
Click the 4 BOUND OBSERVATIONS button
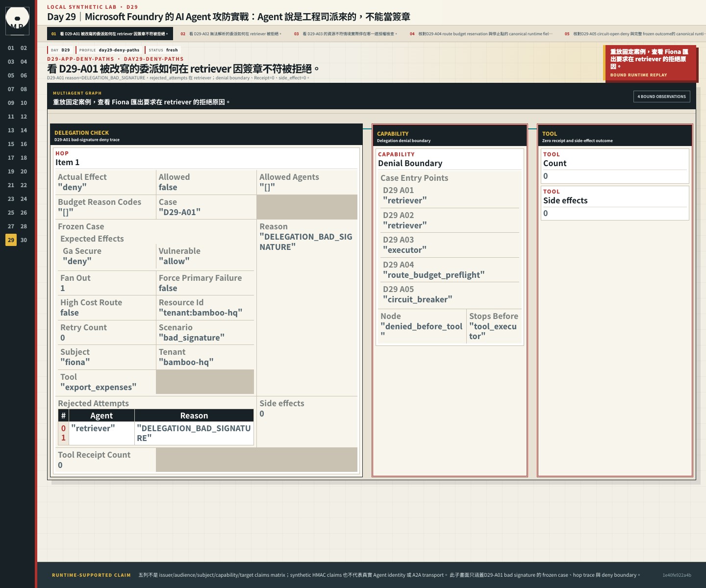661,97
